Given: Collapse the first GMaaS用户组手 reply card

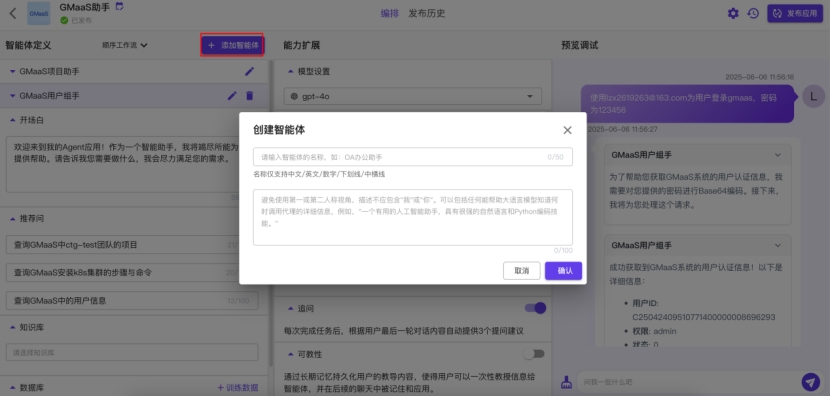Looking at the screenshot, I should click(778, 155).
